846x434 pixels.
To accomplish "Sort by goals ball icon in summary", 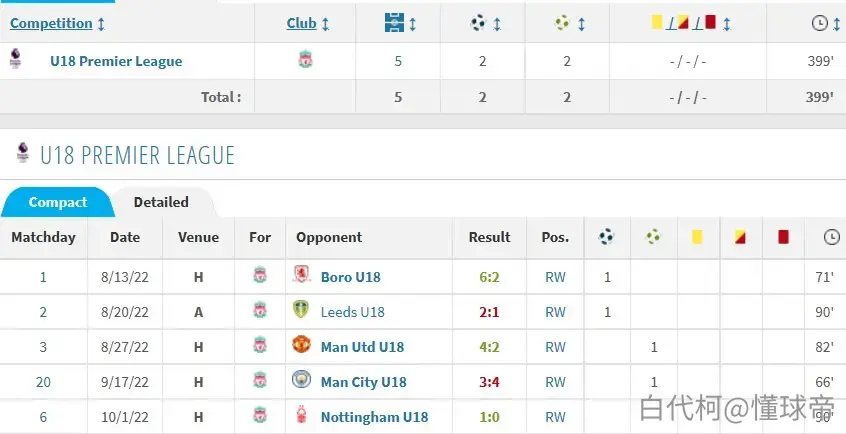I will tap(478, 23).
